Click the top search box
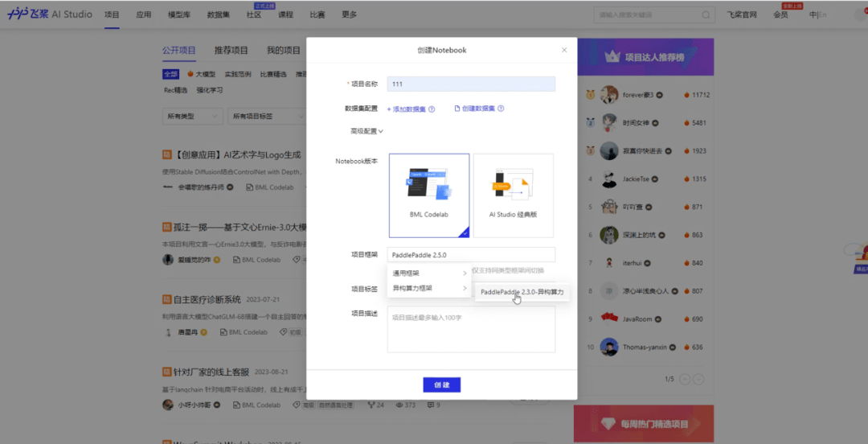 coord(653,15)
